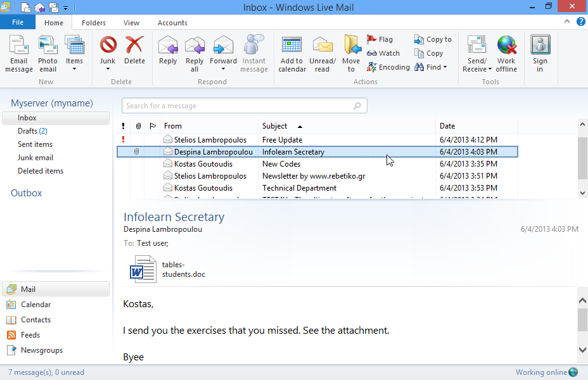Sort by the flag column header
This screenshot has width=588, height=380.
(x=153, y=126)
